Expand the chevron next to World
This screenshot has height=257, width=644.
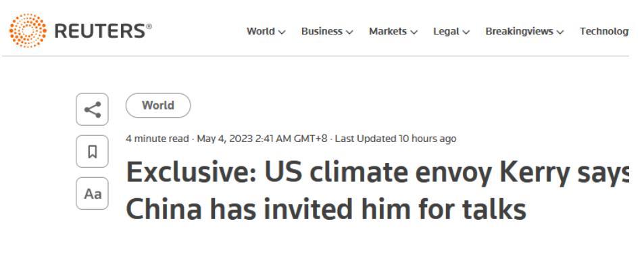tap(282, 32)
